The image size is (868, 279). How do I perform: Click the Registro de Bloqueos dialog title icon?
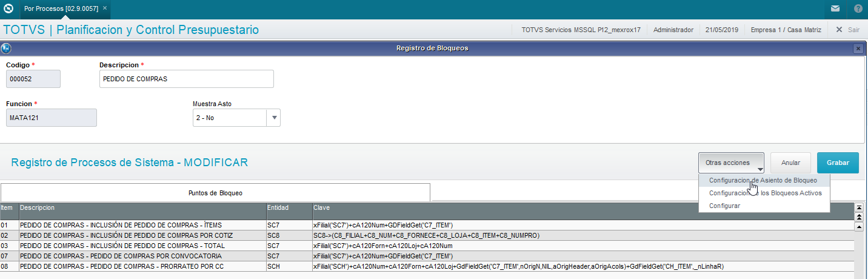(x=6, y=49)
